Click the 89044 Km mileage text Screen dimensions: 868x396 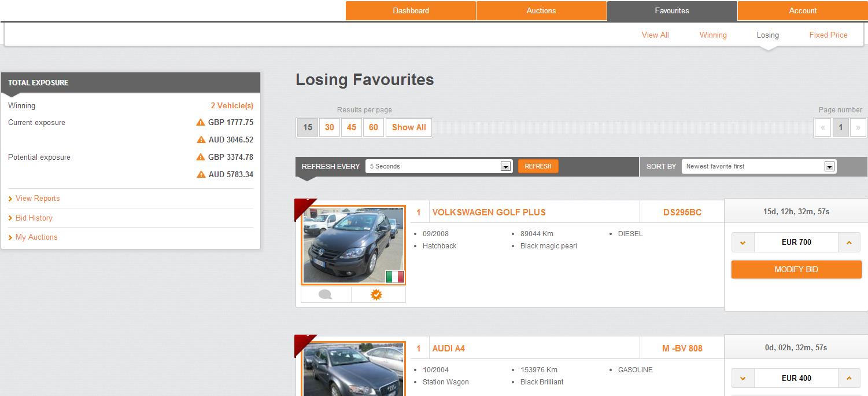(x=537, y=234)
